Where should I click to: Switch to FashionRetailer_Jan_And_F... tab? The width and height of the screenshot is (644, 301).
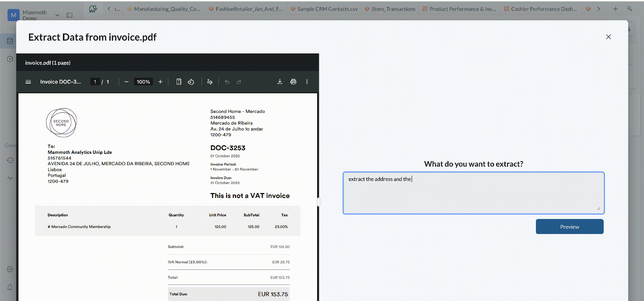pyautogui.click(x=246, y=9)
